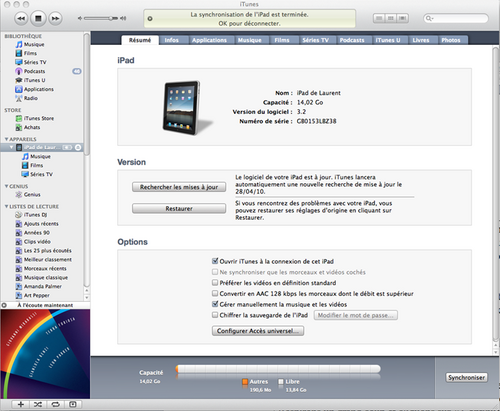Click Configurer Accès universel button
This screenshot has width=500, height=411.
coord(258,331)
